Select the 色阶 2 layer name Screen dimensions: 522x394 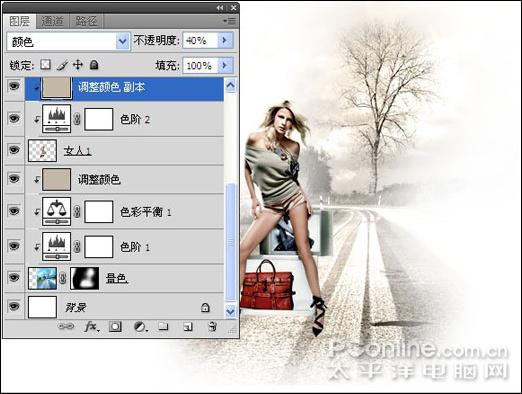[135, 119]
